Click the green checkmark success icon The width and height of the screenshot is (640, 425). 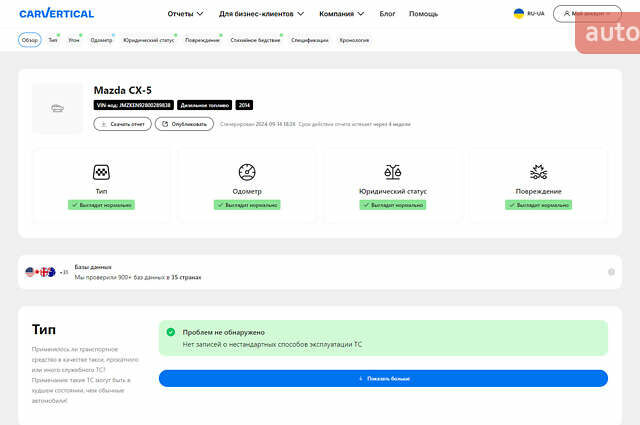[x=171, y=332]
